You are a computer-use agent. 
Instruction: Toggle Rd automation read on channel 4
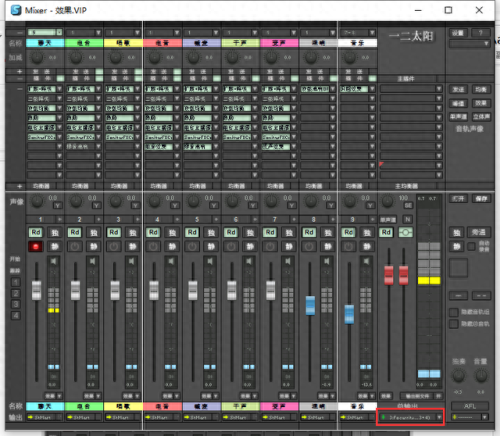point(153,232)
